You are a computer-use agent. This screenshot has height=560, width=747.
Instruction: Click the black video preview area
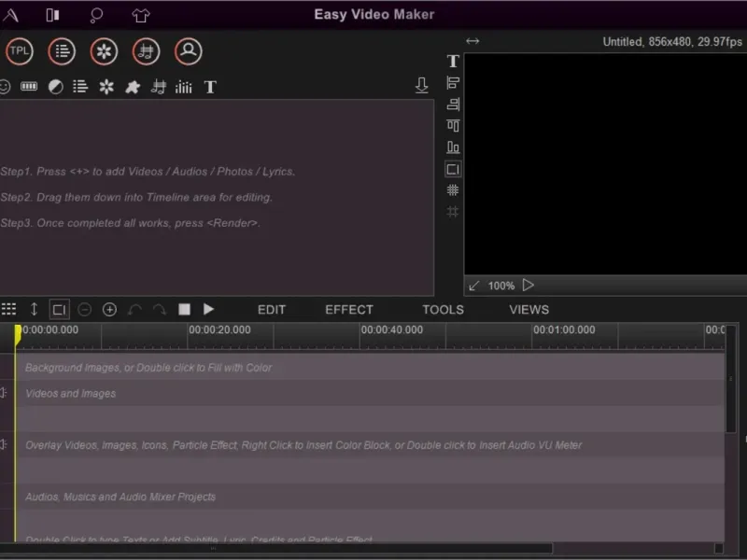(605, 164)
